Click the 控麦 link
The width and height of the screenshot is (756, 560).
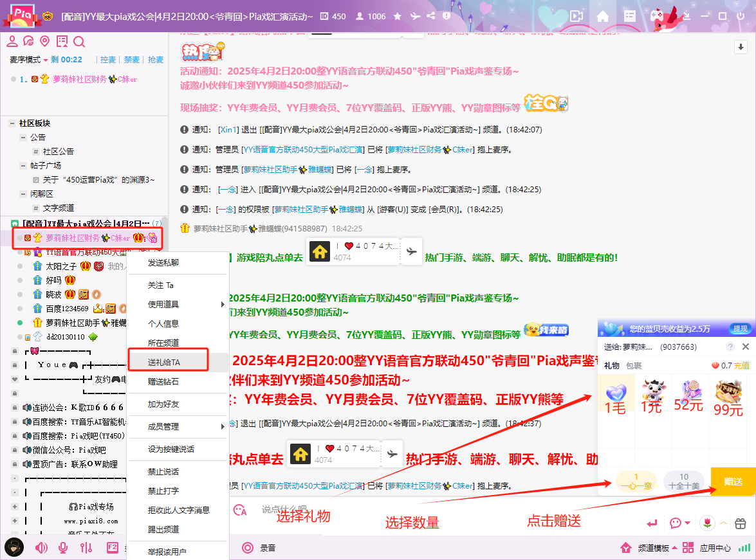pyautogui.click(x=108, y=60)
